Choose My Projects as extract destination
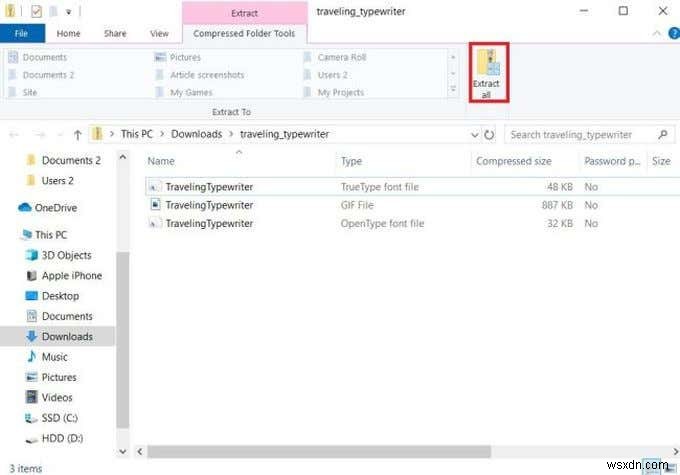The width and height of the screenshot is (680, 475). pos(333,92)
